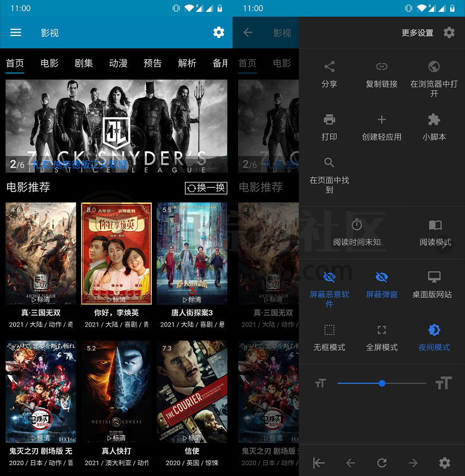This screenshot has height=476, width=465.
Task: Select the 解析 tab
Action: tap(187, 63)
